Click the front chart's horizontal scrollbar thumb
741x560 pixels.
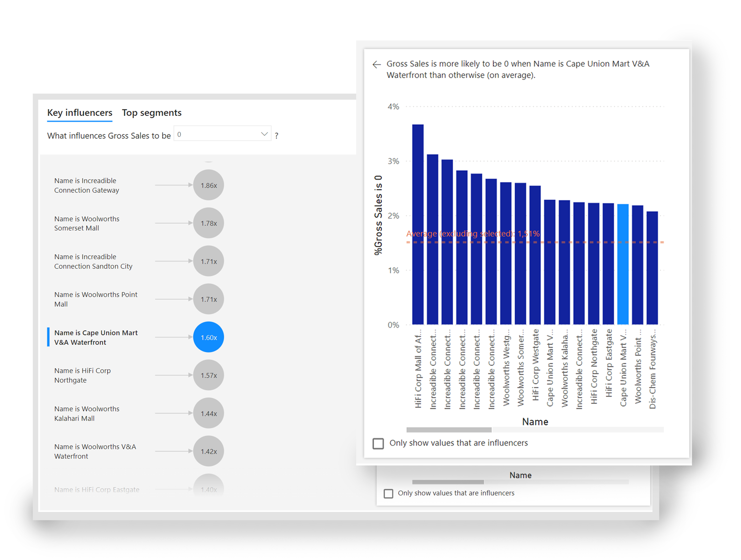pyautogui.click(x=449, y=430)
